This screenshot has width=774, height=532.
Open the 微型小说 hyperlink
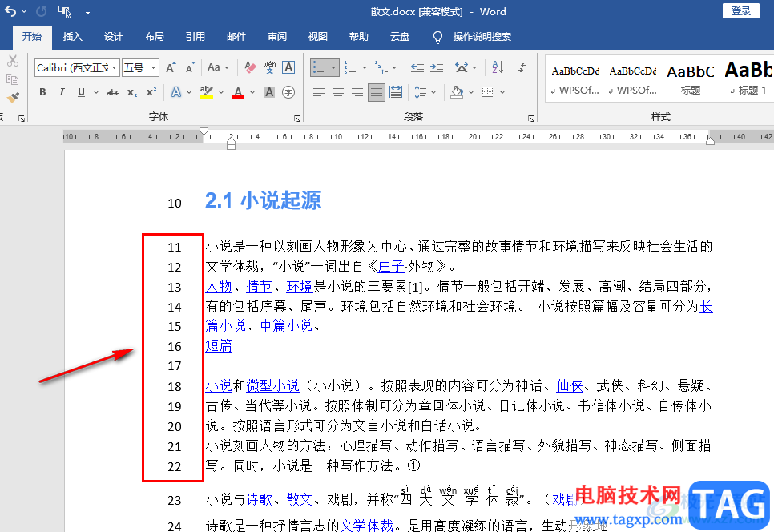tap(272, 385)
